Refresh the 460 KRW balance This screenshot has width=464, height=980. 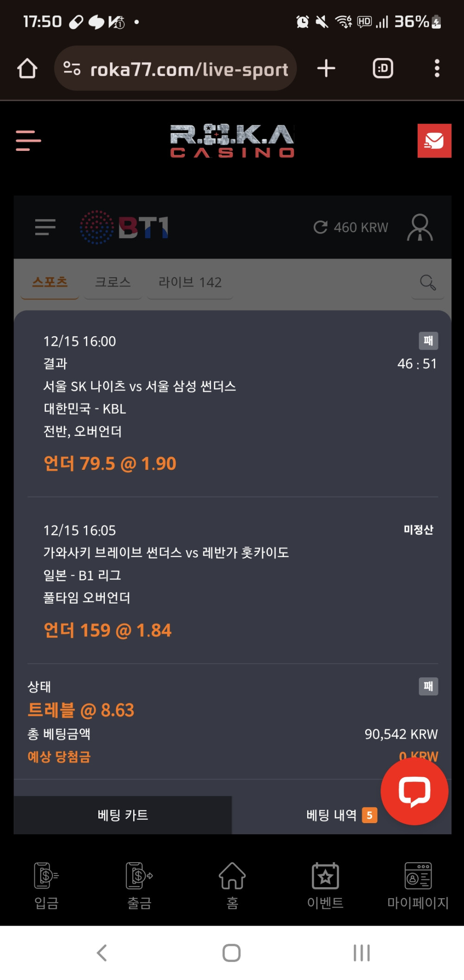[x=321, y=227]
